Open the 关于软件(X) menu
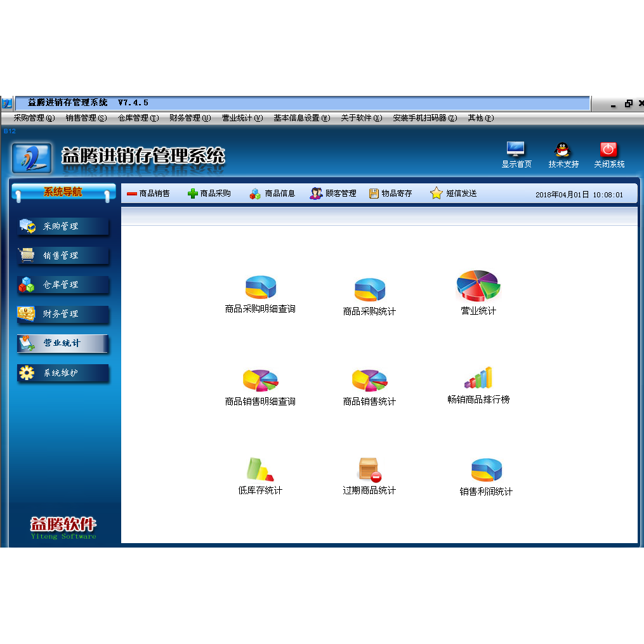The width and height of the screenshot is (644, 644). [x=362, y=118]
